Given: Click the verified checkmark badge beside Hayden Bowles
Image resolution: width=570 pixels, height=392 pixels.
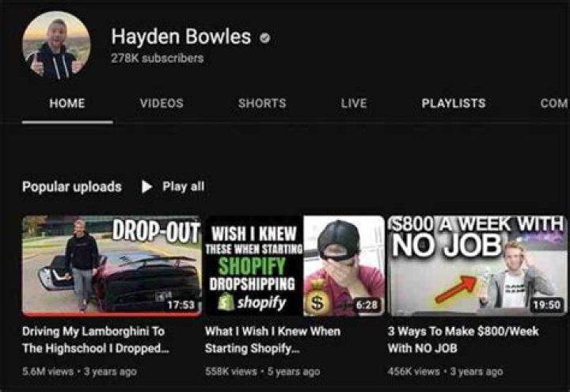Looking at the screenshot, I should [x=265, y=37].
